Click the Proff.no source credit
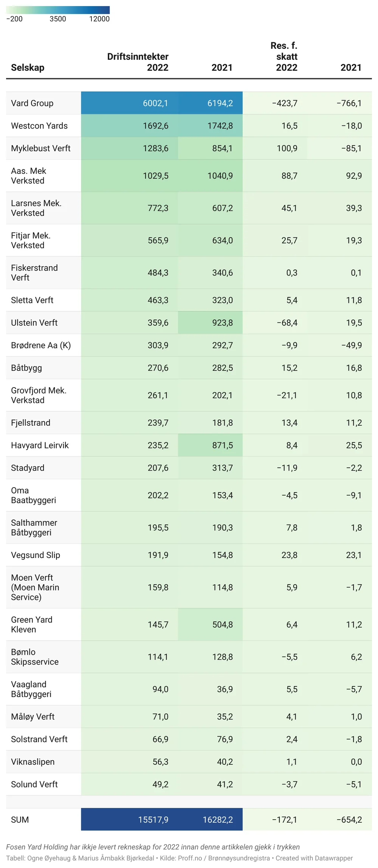The image size is (378, 868). [190, 858]
